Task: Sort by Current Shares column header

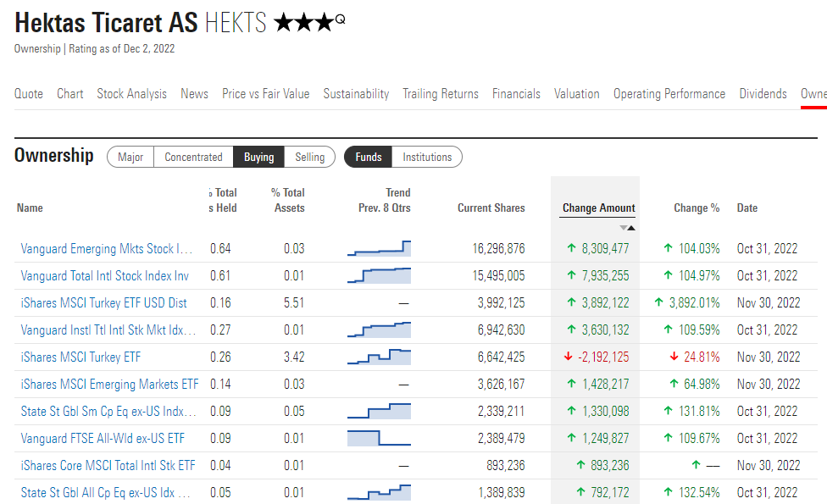Action: pos(491,208)
